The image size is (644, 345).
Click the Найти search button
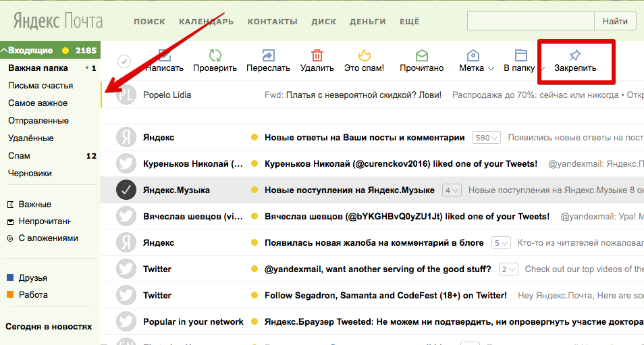click(x=615, y=22)
